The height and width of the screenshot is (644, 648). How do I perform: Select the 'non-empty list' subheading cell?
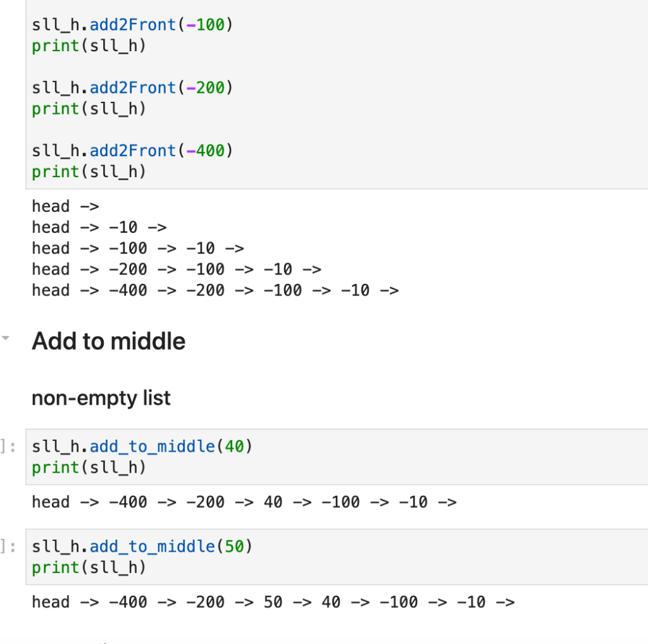[x=101, y=398]
